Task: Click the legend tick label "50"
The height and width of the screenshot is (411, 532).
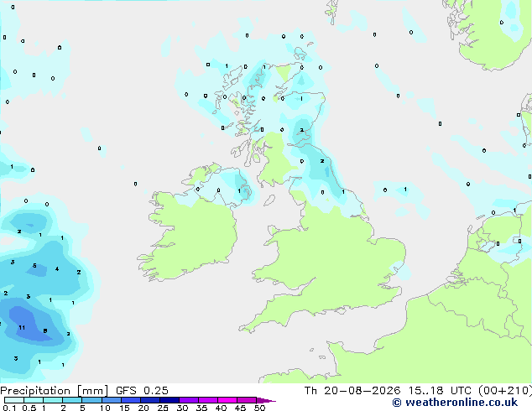Action: (259, 408)
